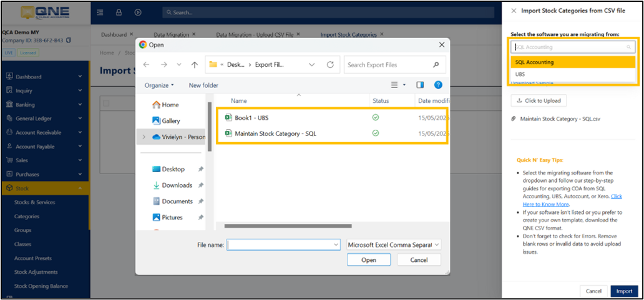Toggle the preview pane icon

[x=420, y=85]
